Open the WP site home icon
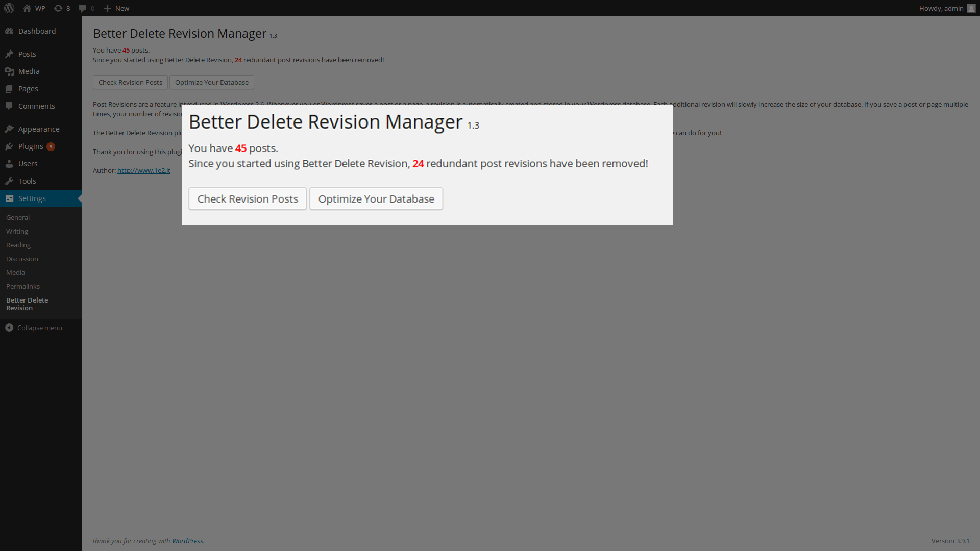This screenshot has width=980, height=551. [27, 8]
